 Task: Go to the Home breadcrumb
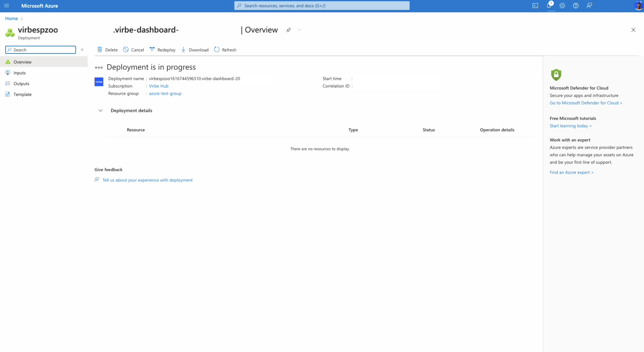point(12,18)
